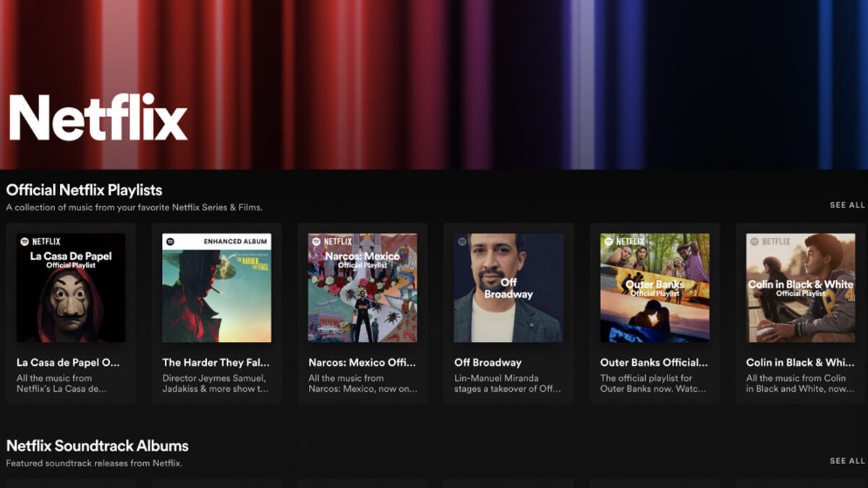Open the Netflix Soundtrack Albums section heading
Viewport: 868px width, 488px height.
[97, 446]
